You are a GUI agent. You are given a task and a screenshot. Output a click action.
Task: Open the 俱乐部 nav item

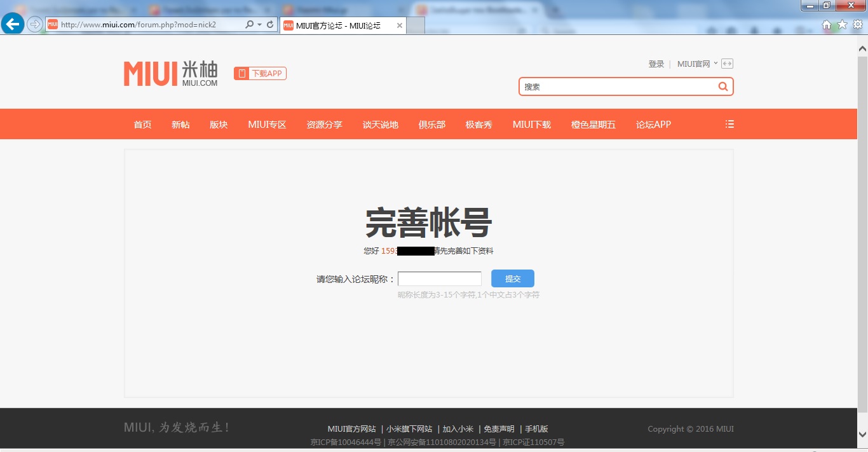click(x=431, y=124)
